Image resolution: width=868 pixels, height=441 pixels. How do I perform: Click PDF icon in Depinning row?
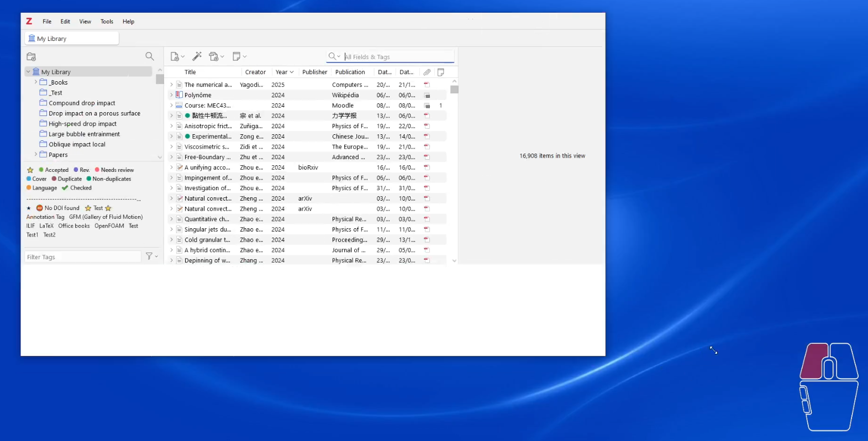point(427,260)
